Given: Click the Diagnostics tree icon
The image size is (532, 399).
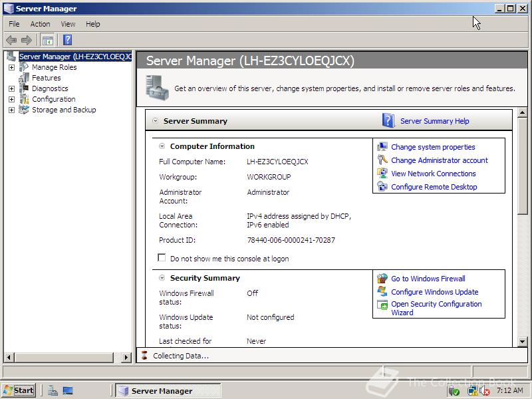Looking at the screenshot, I should tap(24, 88).
